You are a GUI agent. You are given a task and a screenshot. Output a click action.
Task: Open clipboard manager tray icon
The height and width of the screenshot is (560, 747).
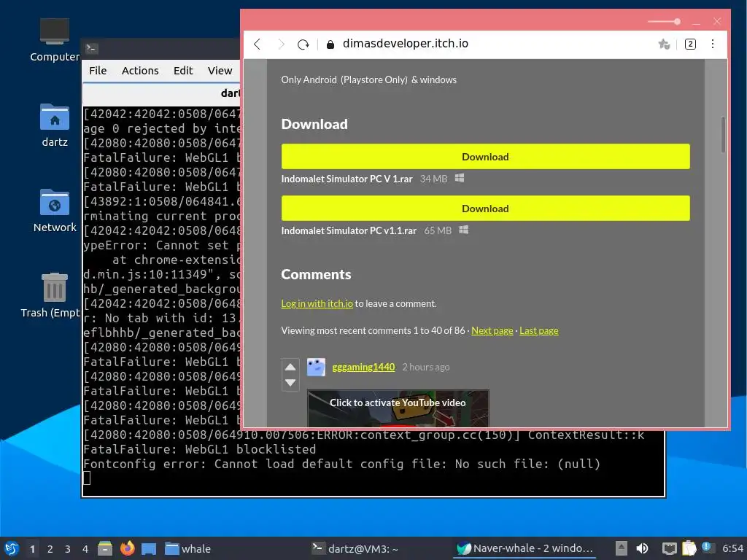pyautogui.click(x=689, y=548)
